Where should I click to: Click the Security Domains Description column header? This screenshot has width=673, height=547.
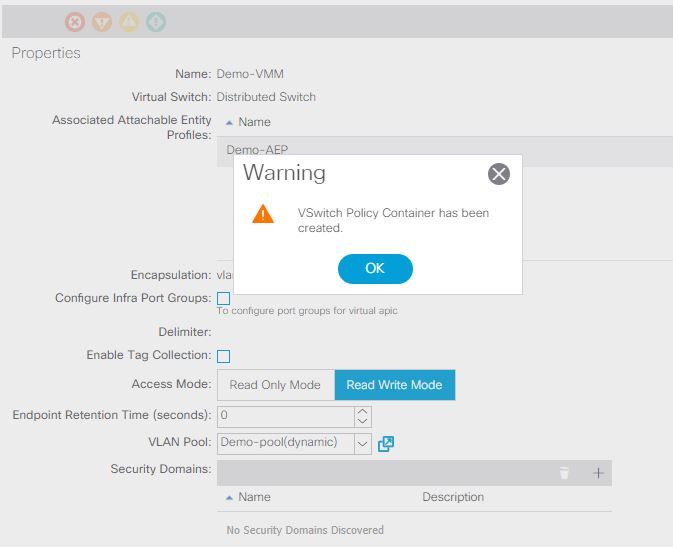tap(453, 497)
